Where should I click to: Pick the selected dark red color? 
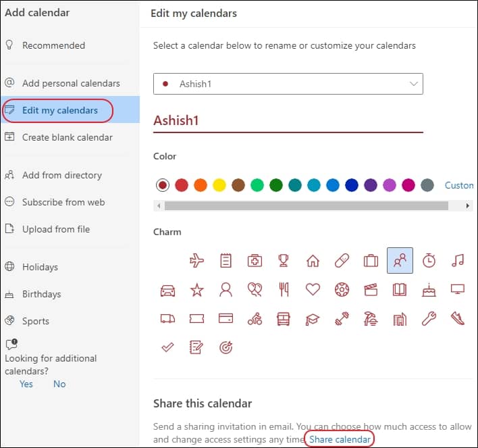click(x=163, y=185)
